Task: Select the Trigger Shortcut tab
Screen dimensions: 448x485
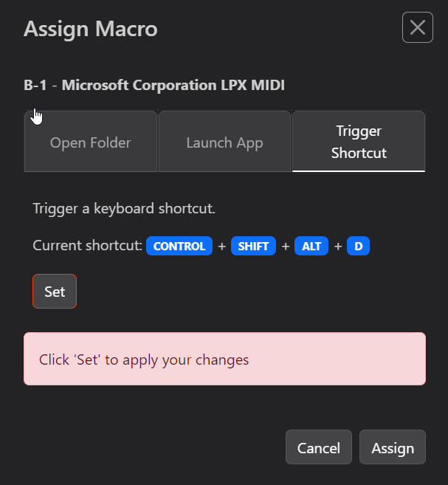Action: click(359, 142)
